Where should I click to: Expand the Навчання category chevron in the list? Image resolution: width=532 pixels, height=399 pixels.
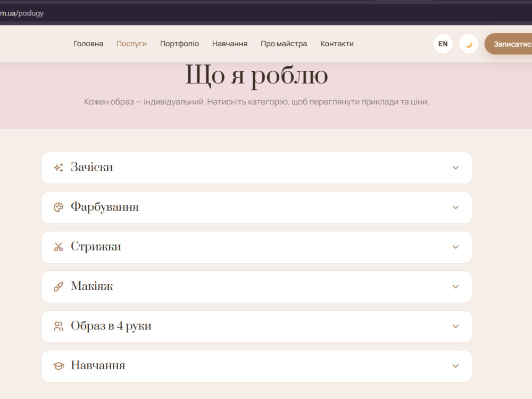click(455, 366)
